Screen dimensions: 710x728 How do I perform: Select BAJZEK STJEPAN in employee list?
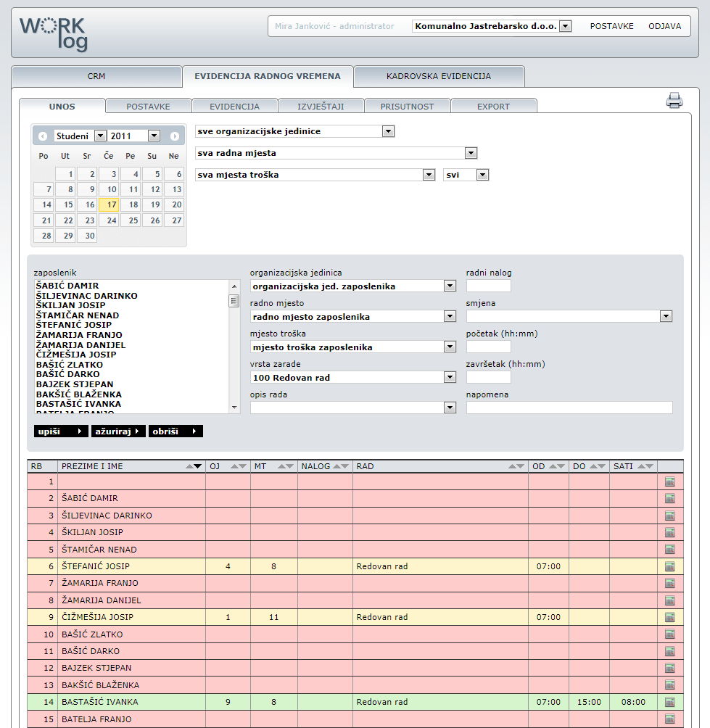pyautogui.click(x=75, y=384)
